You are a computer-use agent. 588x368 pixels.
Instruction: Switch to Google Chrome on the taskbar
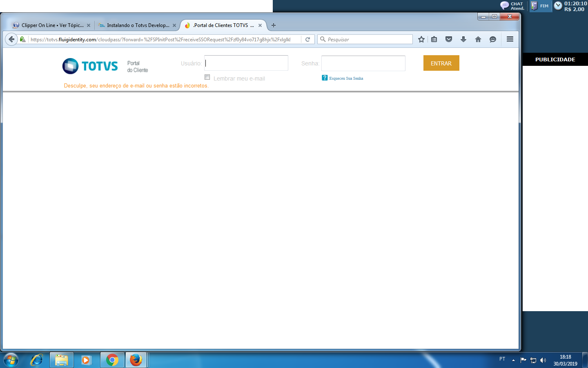coord(112,360)
